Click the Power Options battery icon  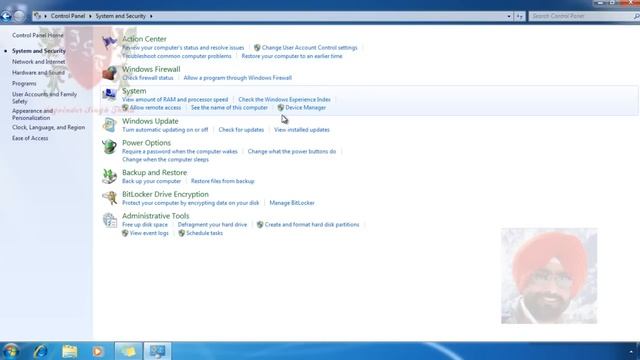(x=109, y=146)
